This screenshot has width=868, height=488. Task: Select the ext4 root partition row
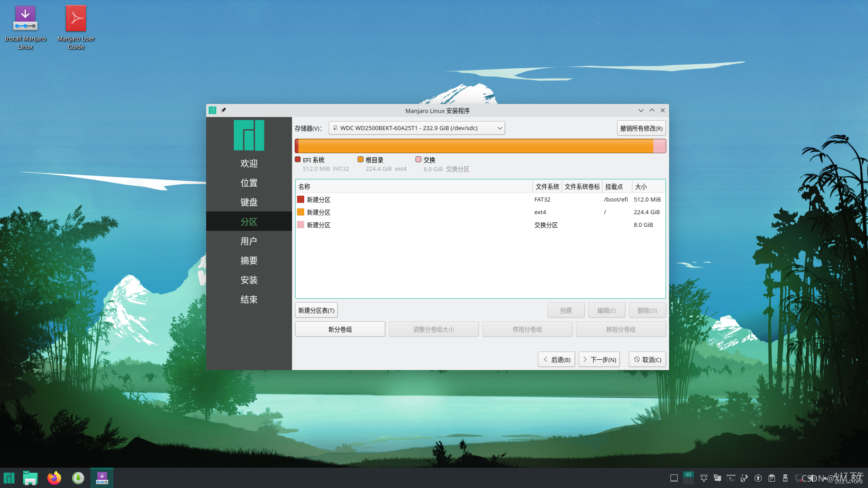(480, 212)
